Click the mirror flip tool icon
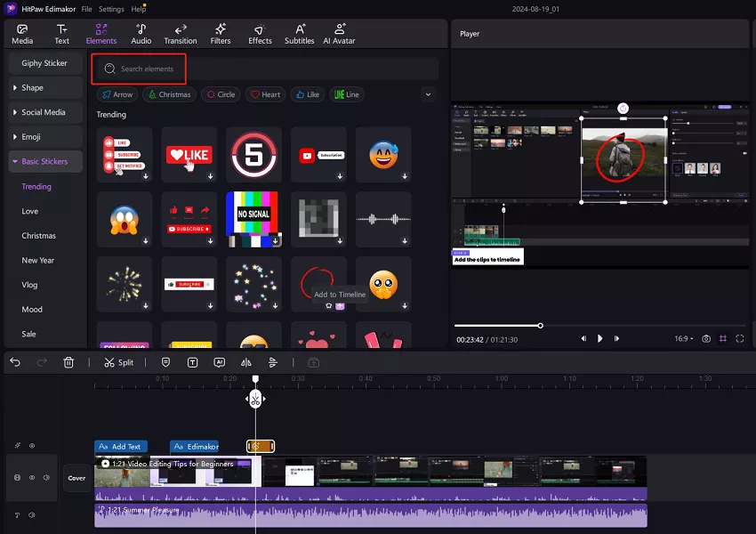This screenshot has width=756, height=534. pos(246,362)
